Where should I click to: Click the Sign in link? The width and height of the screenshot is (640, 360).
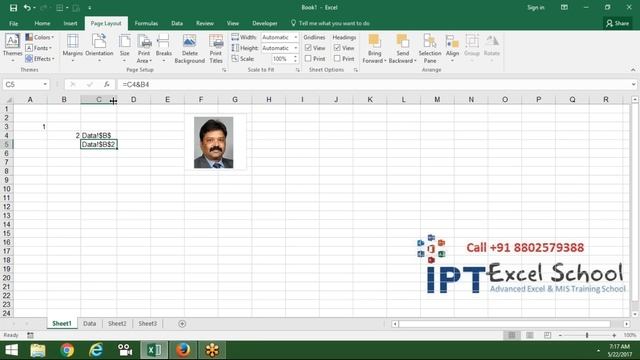[x=536, y=7]
